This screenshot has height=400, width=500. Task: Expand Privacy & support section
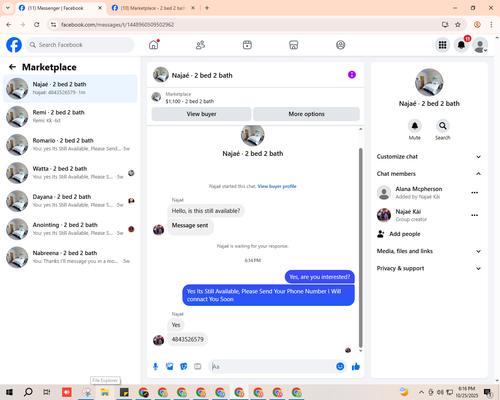[429, 268]
